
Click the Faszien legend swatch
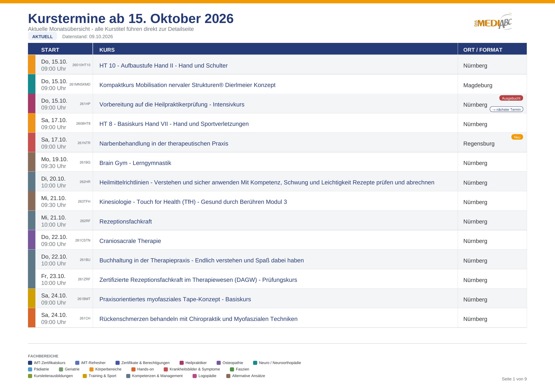[232, 369]
